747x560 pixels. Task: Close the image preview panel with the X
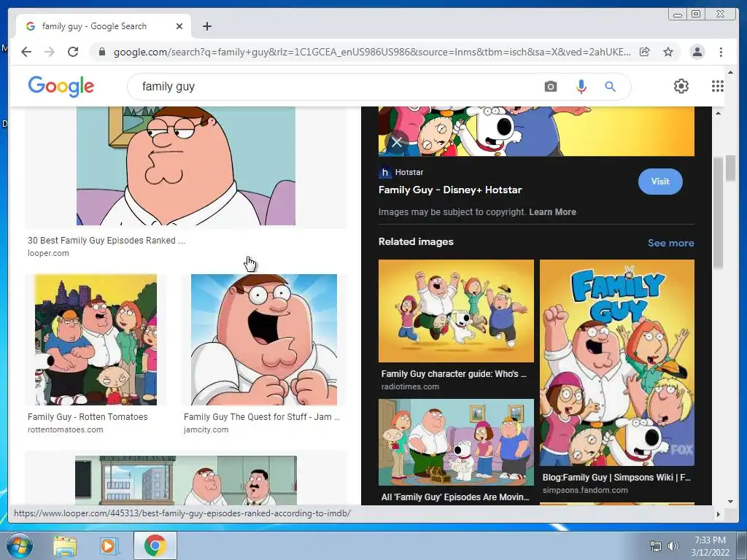[x=396, y=141]
